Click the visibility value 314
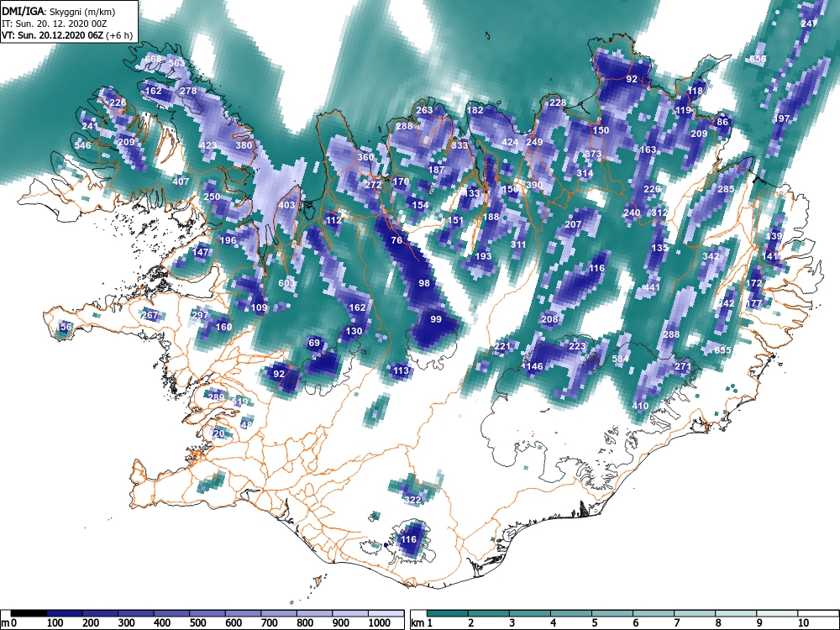 [585, 173]
